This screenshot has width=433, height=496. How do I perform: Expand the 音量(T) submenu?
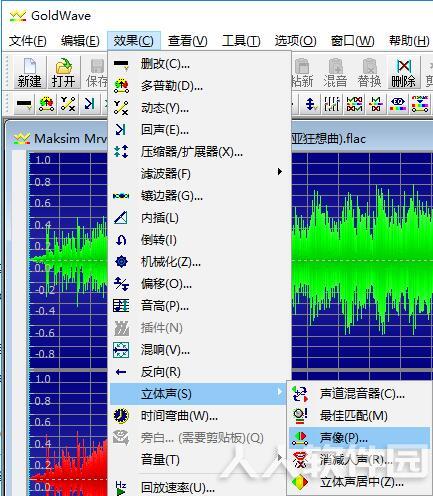pos(198,460)
